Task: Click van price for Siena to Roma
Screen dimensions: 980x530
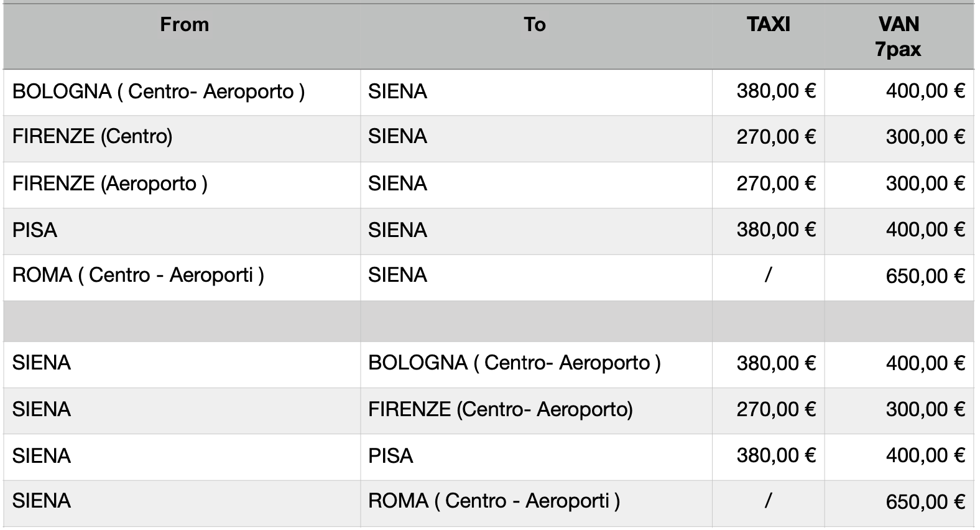Action: point(925,502)
